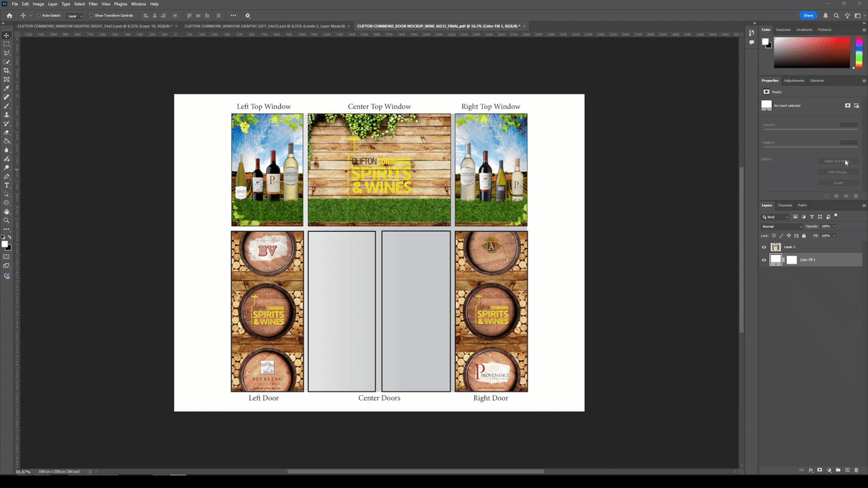Hide Color Fill 1 with its eye icon
This screenshot has height=488, width=868.
(764, 260)
